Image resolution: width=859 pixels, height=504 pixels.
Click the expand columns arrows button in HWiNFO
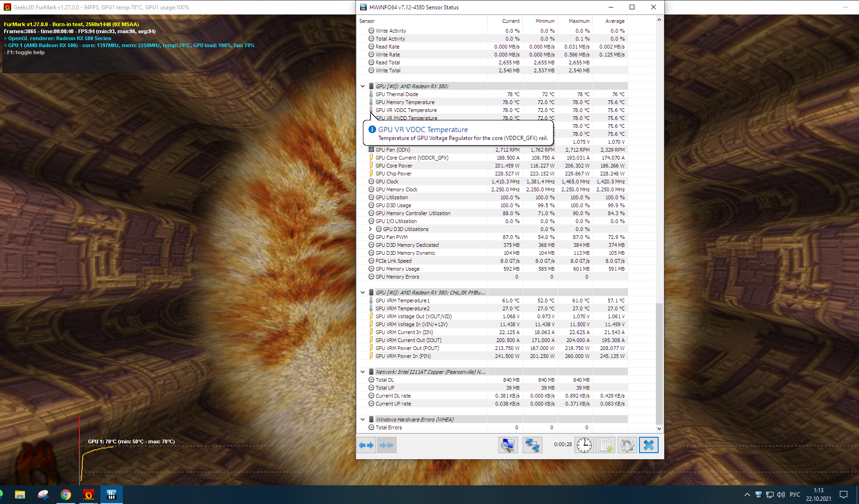[x=366, y=445]
